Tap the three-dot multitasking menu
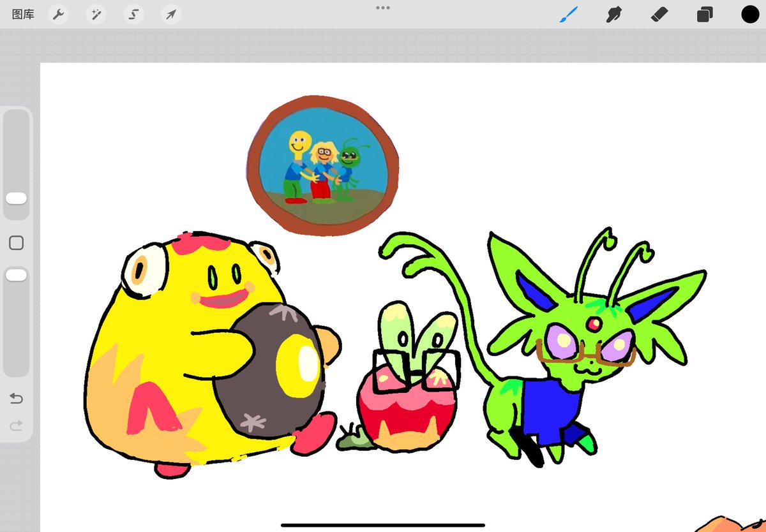Viewport: 766px width, 532px height. pos(383,8)
